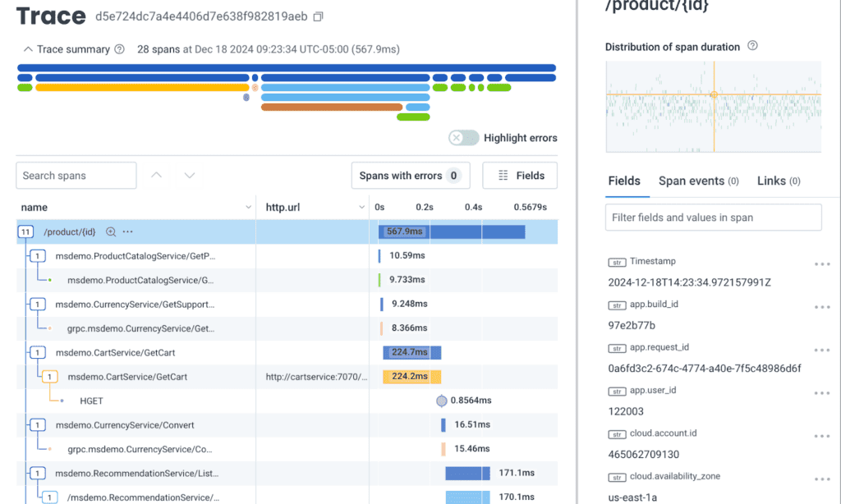The width and height of the screenshot is (841, 504).
Task: Click the zoom icon on /product/{id} span
Action: (x=111, y=232)
